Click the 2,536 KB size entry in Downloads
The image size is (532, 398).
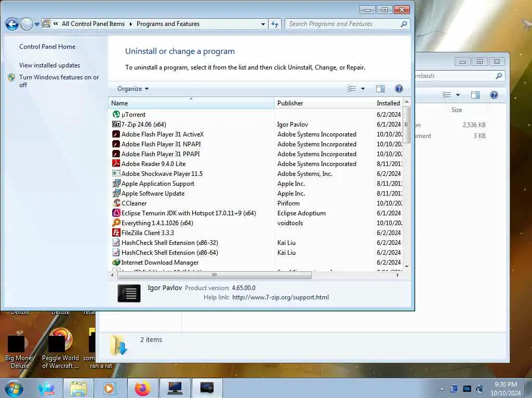[474, 125]
